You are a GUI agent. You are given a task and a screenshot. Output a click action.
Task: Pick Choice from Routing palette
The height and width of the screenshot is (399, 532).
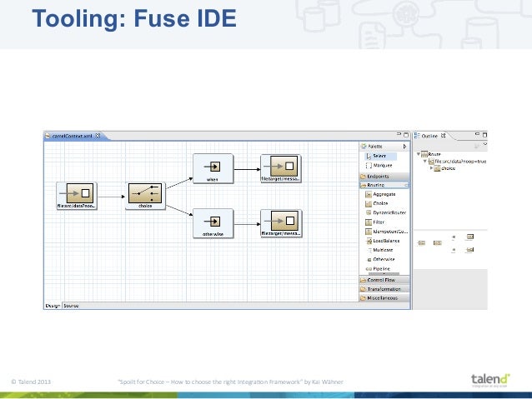pos(377,203)
